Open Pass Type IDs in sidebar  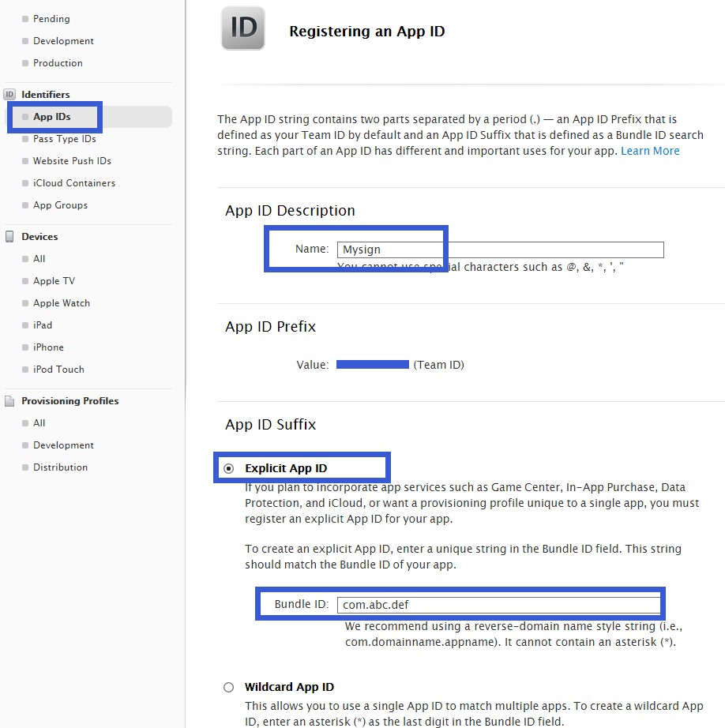coord(64,139)
